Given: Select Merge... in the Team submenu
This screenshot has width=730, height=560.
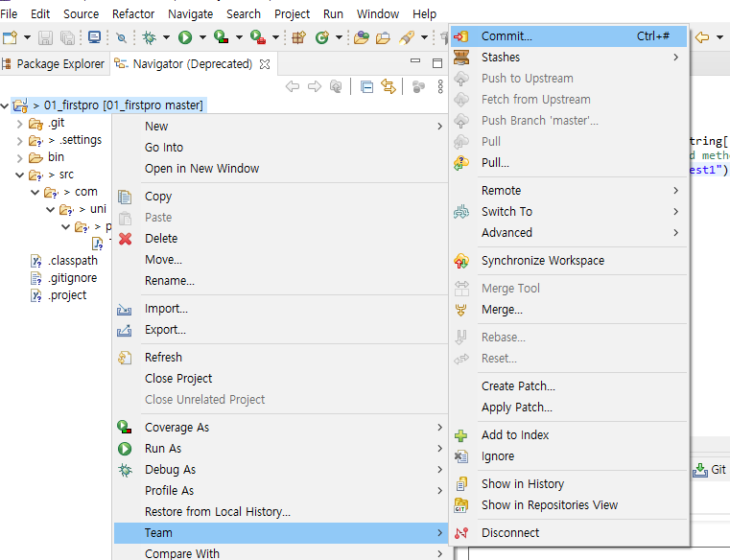Looking at the screenshot, I should click(569, 310).
